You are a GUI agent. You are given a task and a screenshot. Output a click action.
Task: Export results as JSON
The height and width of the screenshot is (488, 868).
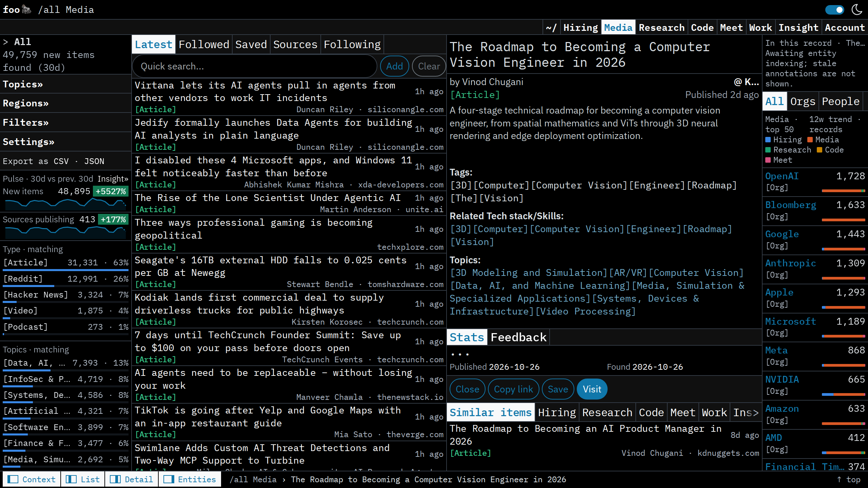pos(94,161)
